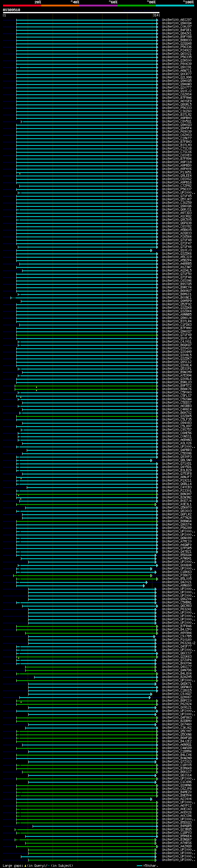Click the cyan 50char scale legend bar
The height and width of the screenshot is (868, 197).
click(139, 866)
